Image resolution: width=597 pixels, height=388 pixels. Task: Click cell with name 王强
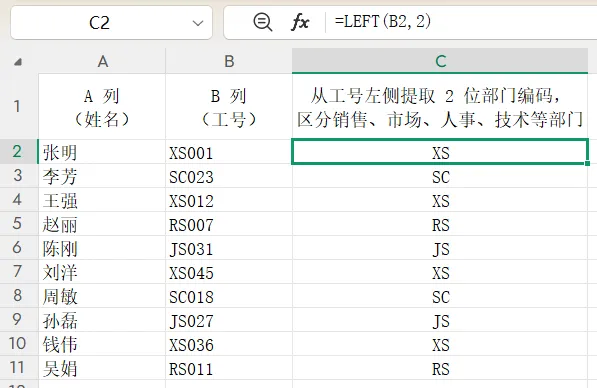102,200
